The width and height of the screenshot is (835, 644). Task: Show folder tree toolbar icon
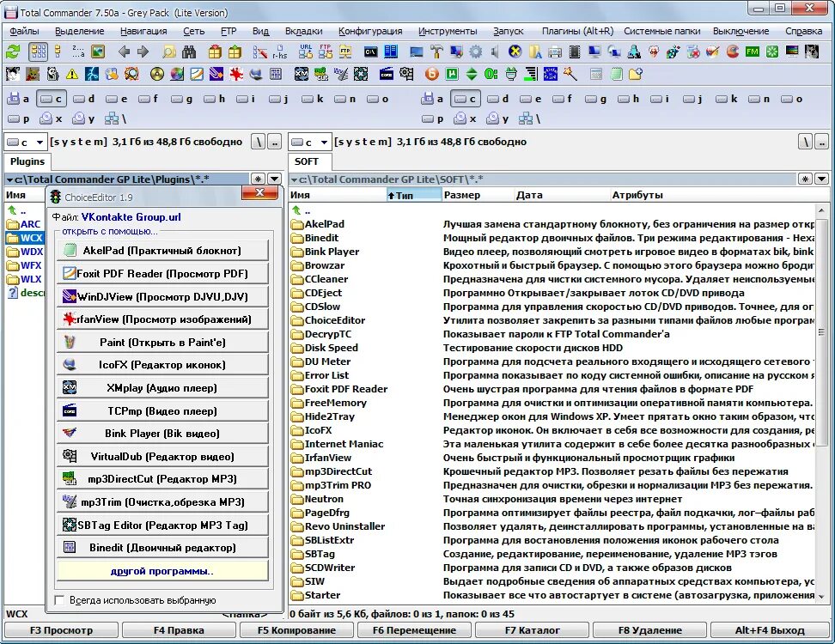(x=58, y=52)
